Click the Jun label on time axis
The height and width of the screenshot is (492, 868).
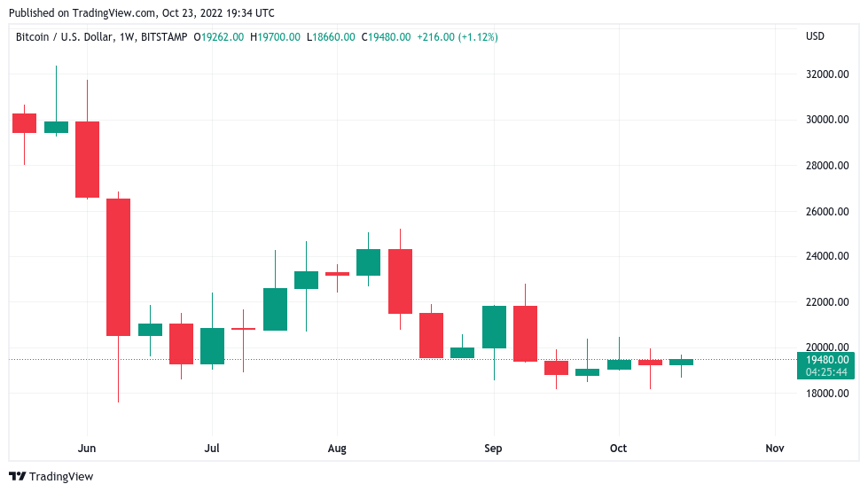click(87, 449)
